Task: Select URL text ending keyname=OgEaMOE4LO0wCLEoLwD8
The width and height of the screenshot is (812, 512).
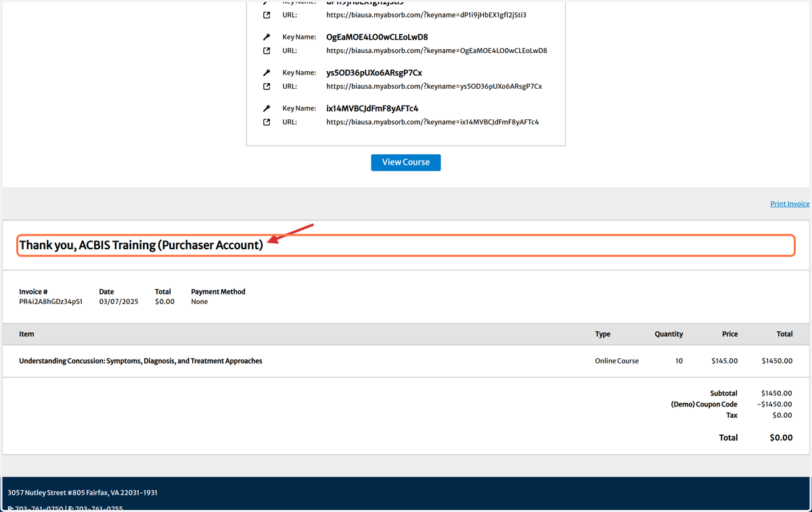Action: 436,51
